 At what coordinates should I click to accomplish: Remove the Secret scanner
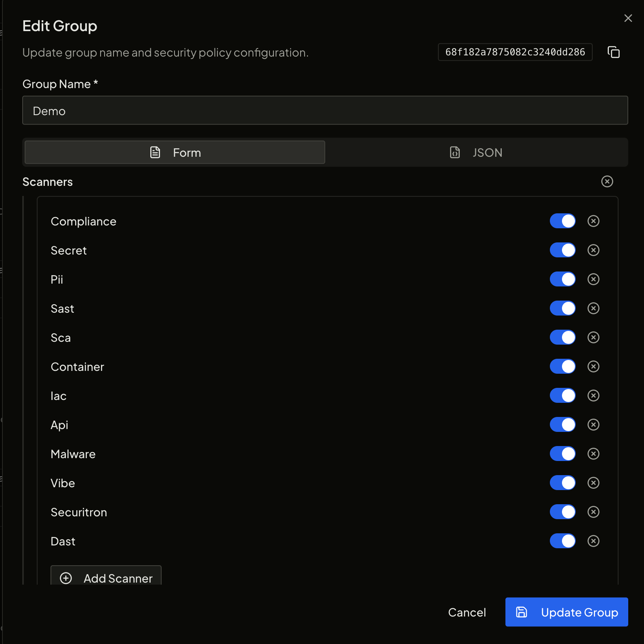click(x=593, y=250)
